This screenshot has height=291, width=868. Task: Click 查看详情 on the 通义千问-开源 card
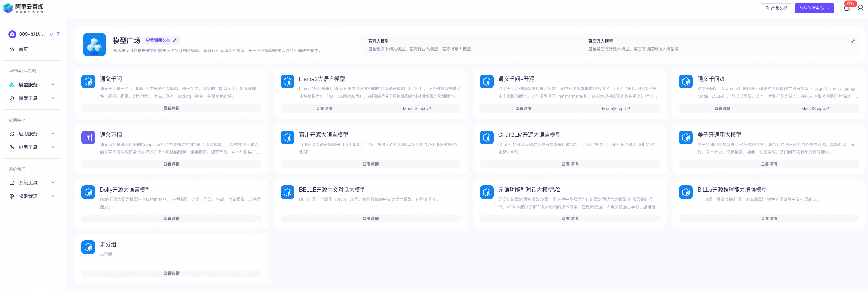pyautogui.click(x=524, y=109)
